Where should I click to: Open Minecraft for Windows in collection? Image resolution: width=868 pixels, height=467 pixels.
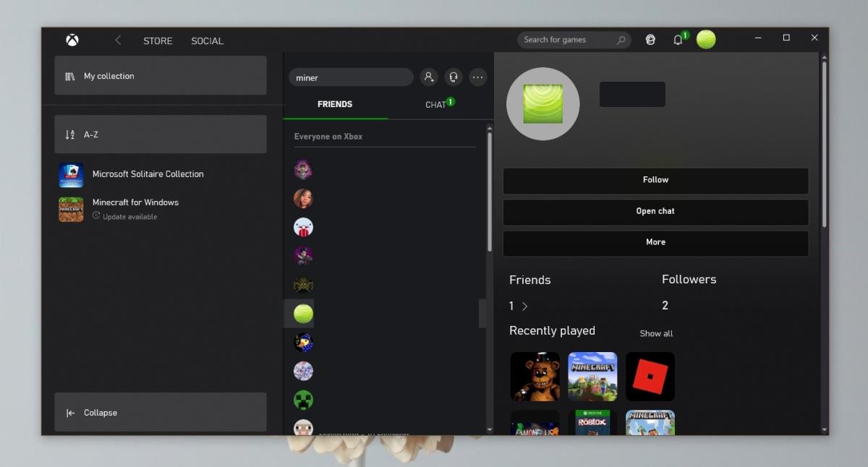coord(135,202)
